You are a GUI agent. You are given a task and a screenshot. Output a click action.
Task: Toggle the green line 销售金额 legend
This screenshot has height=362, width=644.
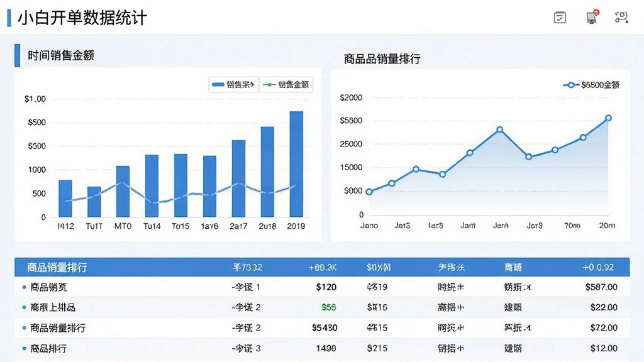click(x=286, y=85)
